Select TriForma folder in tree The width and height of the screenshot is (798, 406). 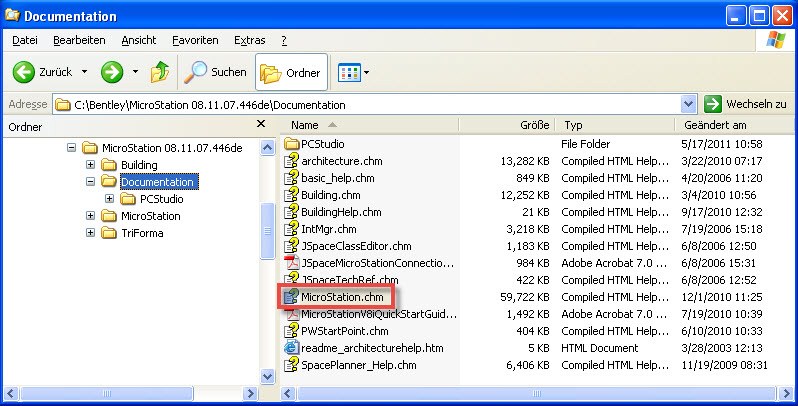pyautogui.click(x=142, y=233)
